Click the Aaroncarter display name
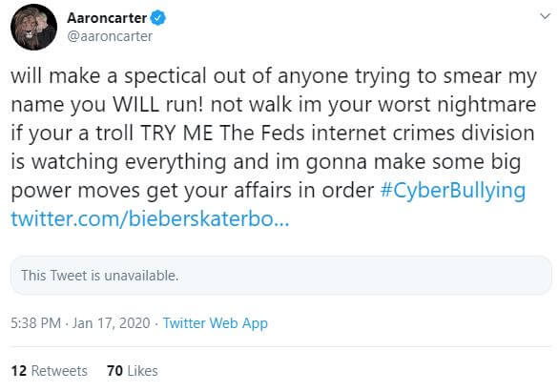This screenshot has width=558, height=392. tap(107, 18)
